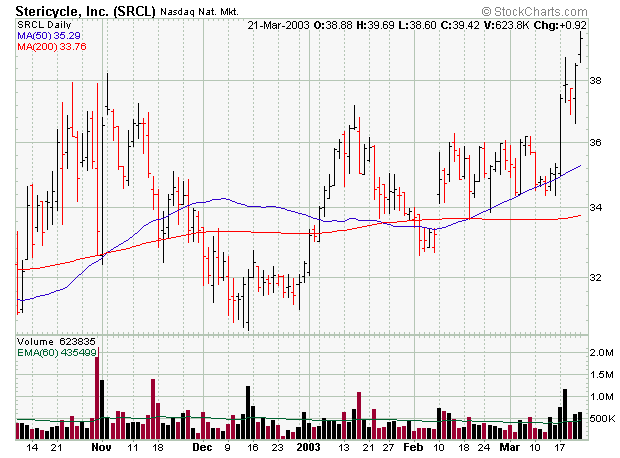620x458 pixels.
Task: Click the EMA(60) 435499 legend
Action: click(57, 352)
